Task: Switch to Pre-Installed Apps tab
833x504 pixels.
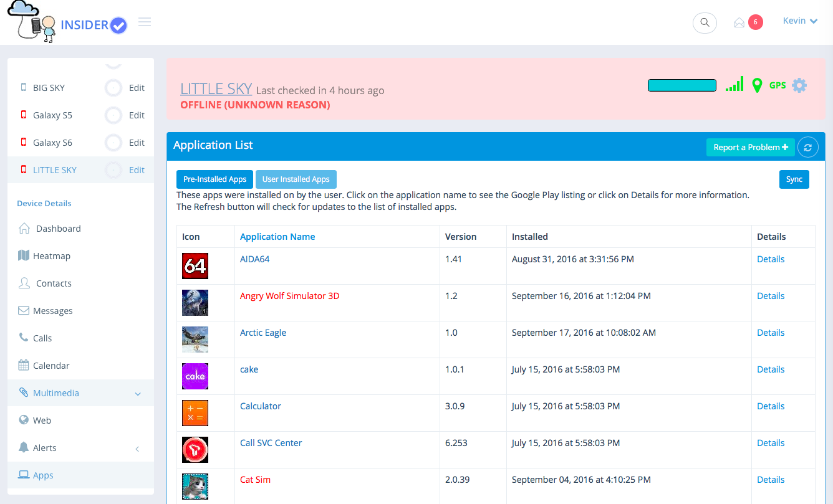Action: [x=215, y=179]
